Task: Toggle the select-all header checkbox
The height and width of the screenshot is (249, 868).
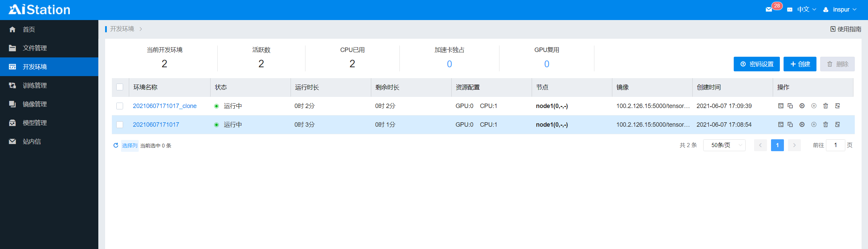Action: click(x=120, y=87)
